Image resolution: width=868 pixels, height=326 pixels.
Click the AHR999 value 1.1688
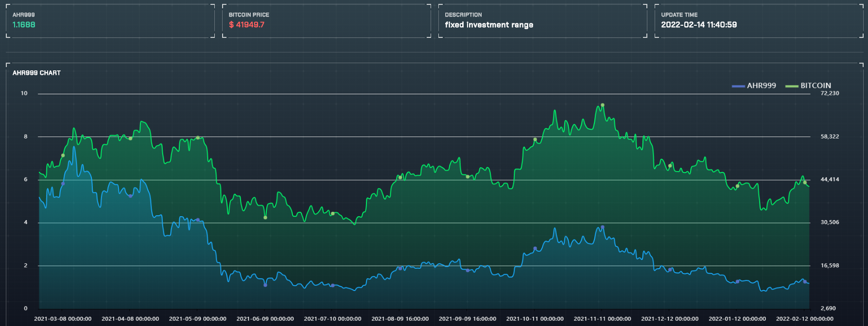pyautogui.click(x=24, y=25)
